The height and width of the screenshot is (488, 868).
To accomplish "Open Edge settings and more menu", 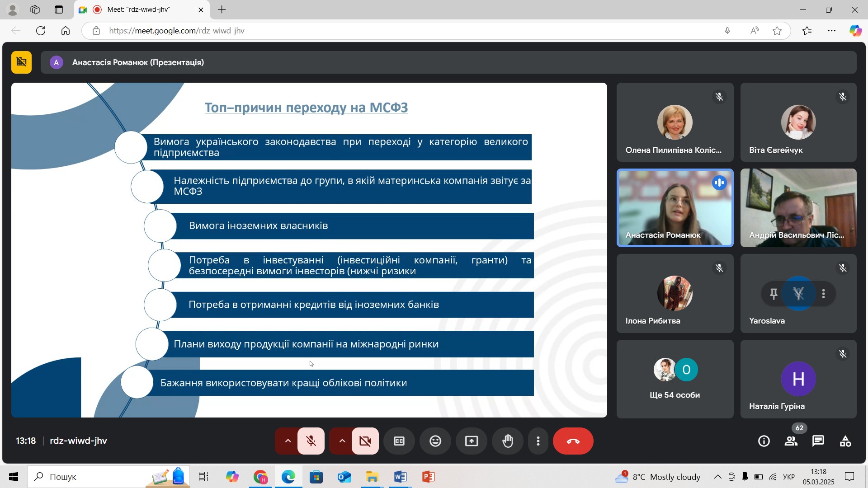I will (x=831, y=31).
